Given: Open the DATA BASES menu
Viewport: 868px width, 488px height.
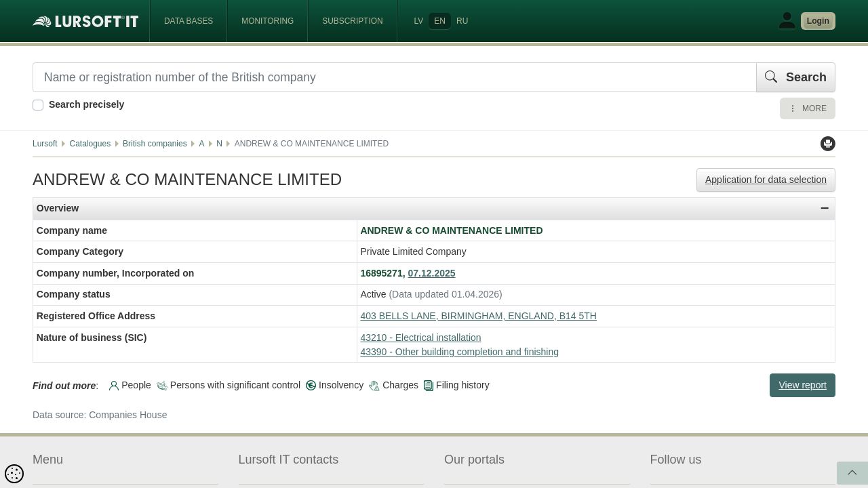Looking at the screenshot, I should pyautogui.click(x=189, y=21).
